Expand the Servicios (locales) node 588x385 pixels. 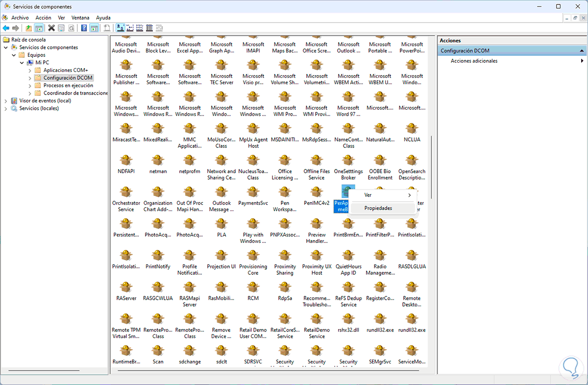6,108
